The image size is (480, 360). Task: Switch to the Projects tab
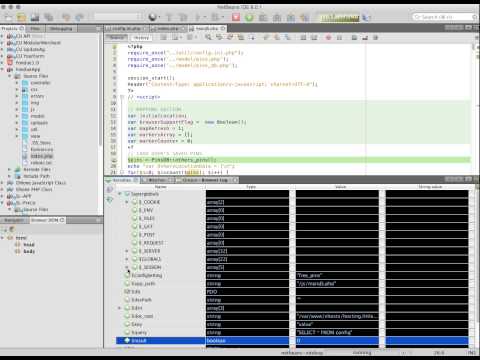coord(13,29)
